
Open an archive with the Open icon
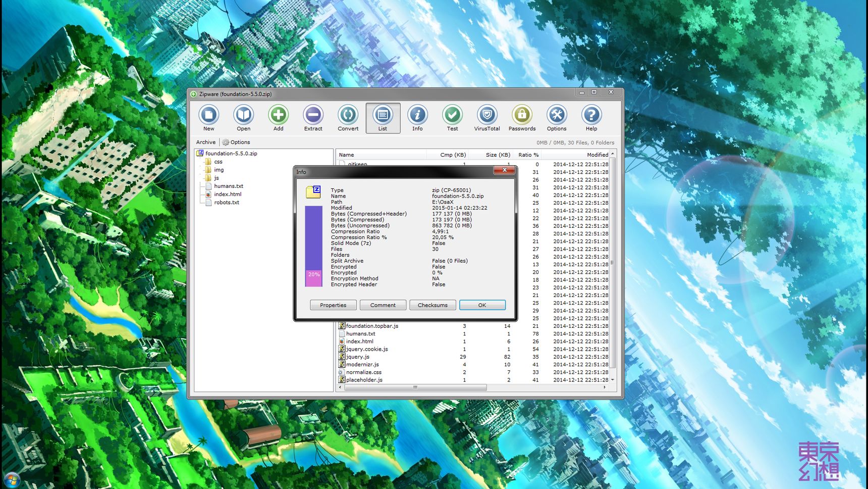tap(243, 115)
